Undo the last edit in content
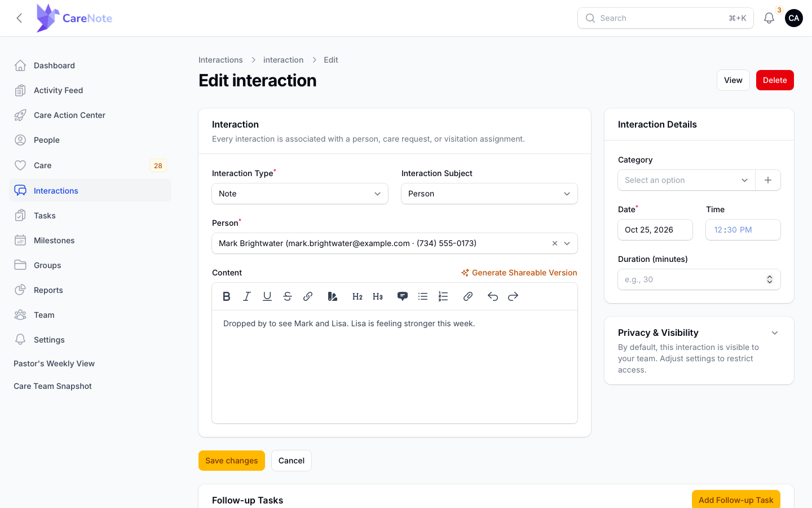 point(493,296)
